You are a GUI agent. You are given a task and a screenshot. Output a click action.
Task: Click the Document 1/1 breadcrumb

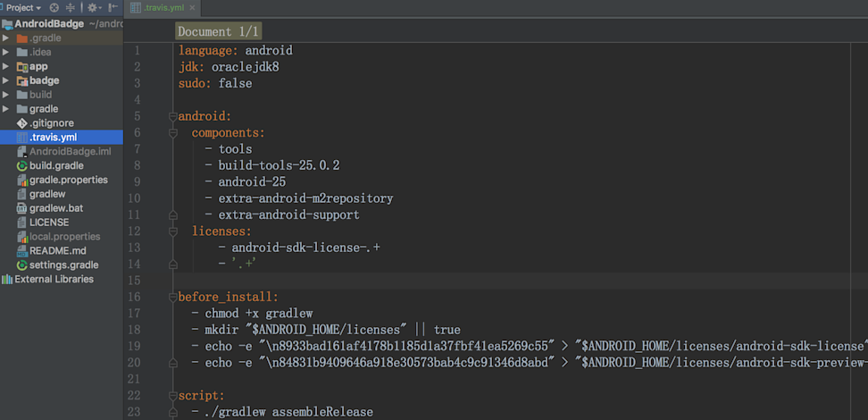pyautogui.click(x=218, y=31)
